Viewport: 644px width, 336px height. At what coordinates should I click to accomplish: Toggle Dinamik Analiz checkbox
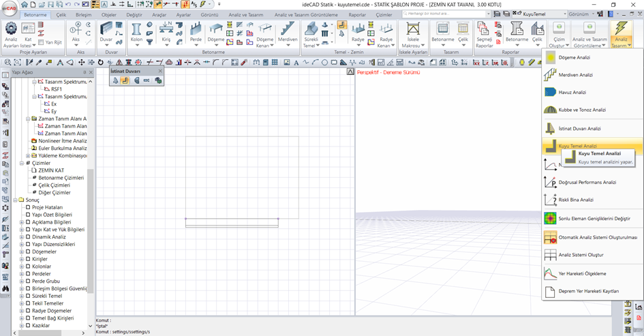pos(28,237)
